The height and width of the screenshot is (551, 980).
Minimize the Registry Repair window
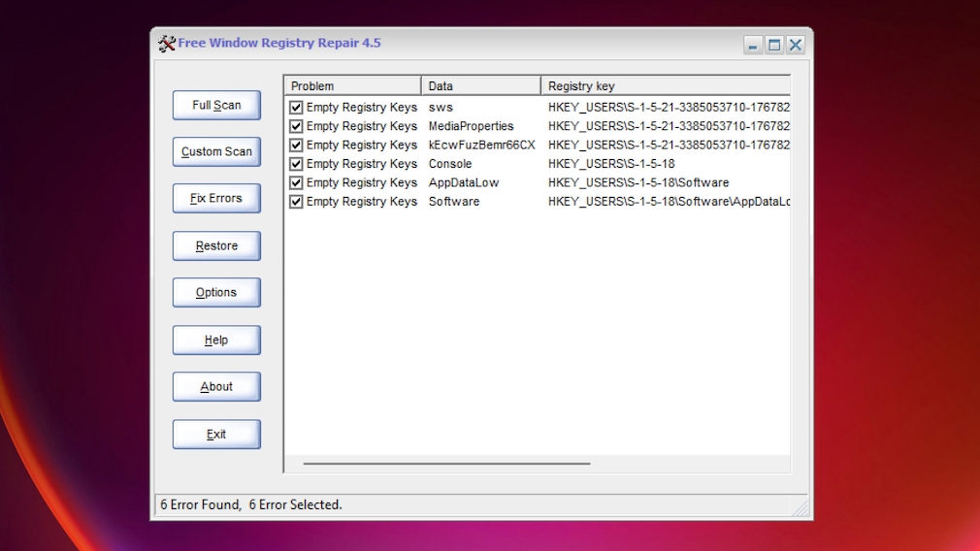click(753, 45)
